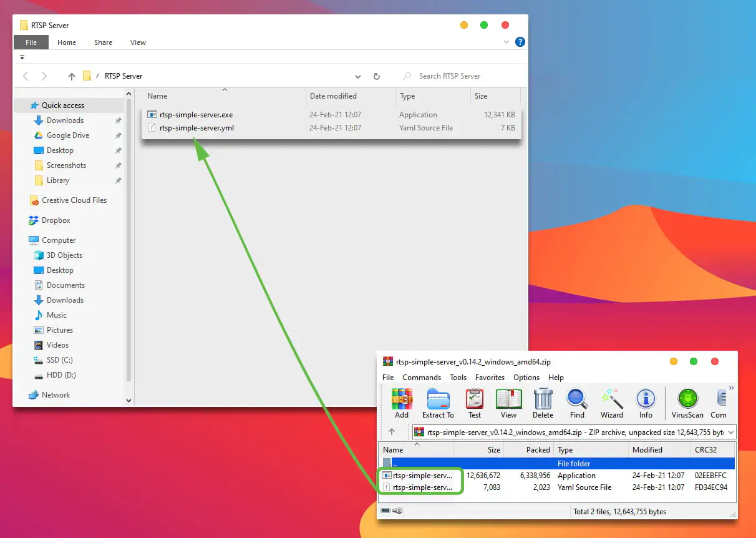Open the Commands menu in WinRAR
This screenshot has height=538, width=756.
click(x=422, y=378)
